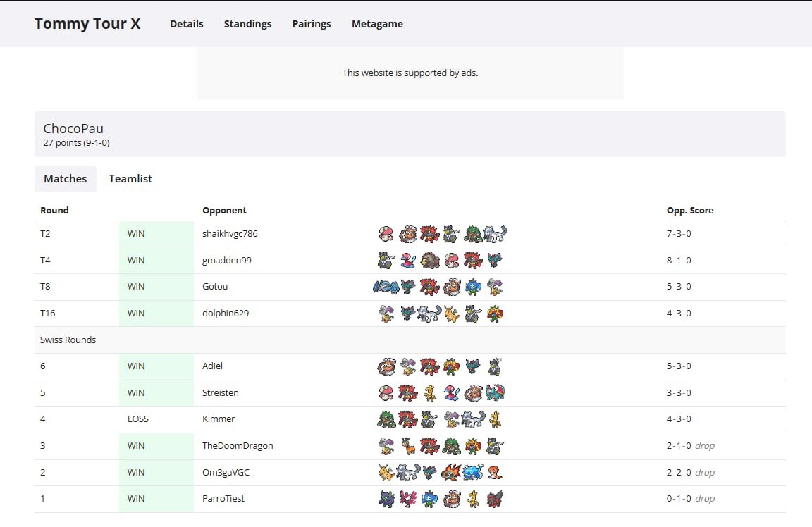Open opponent Gotou's profile
This screenshot has height=527, width=812.
(x=215, y=286)
